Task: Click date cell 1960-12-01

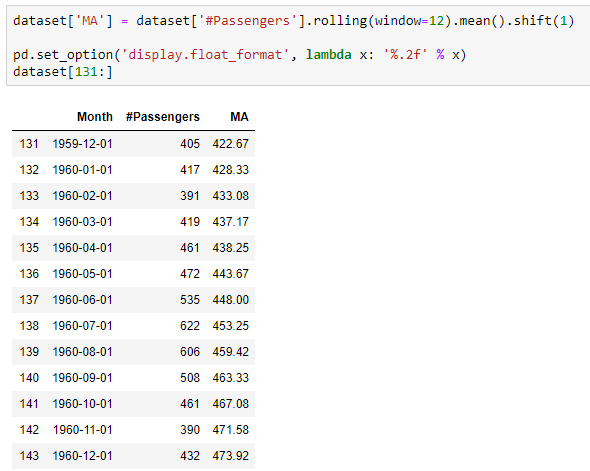Action: click(x=82, y=456)
